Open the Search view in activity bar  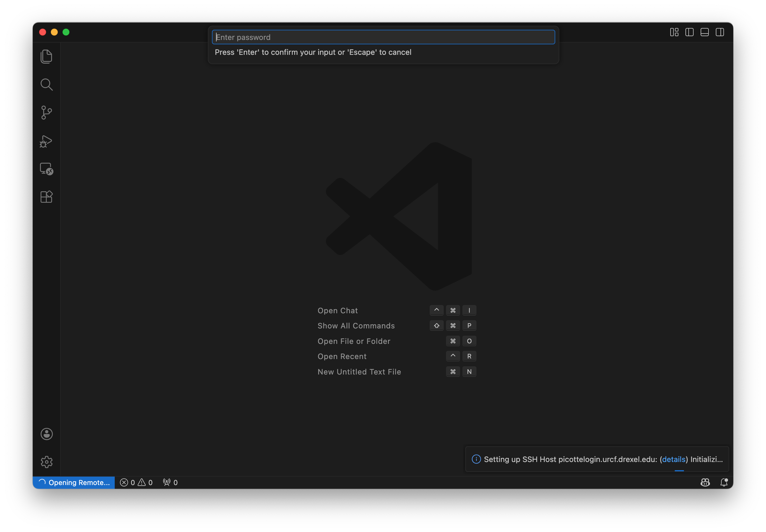click(46, 85)
